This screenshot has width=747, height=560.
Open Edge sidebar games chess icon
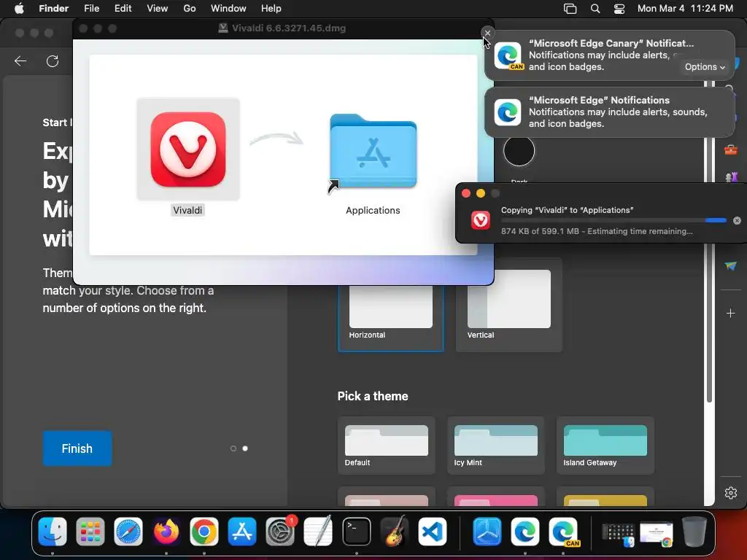(731, 177)
